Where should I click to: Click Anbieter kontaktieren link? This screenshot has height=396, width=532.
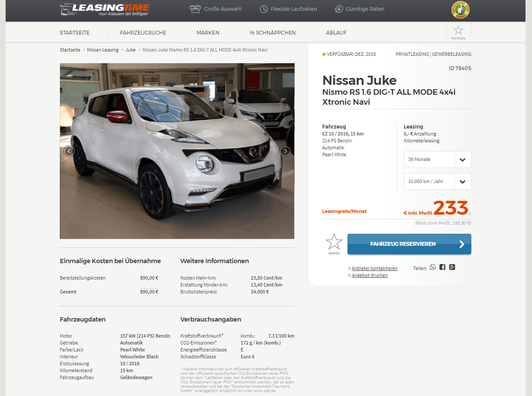pyautogui.click(x=374, y=268)
